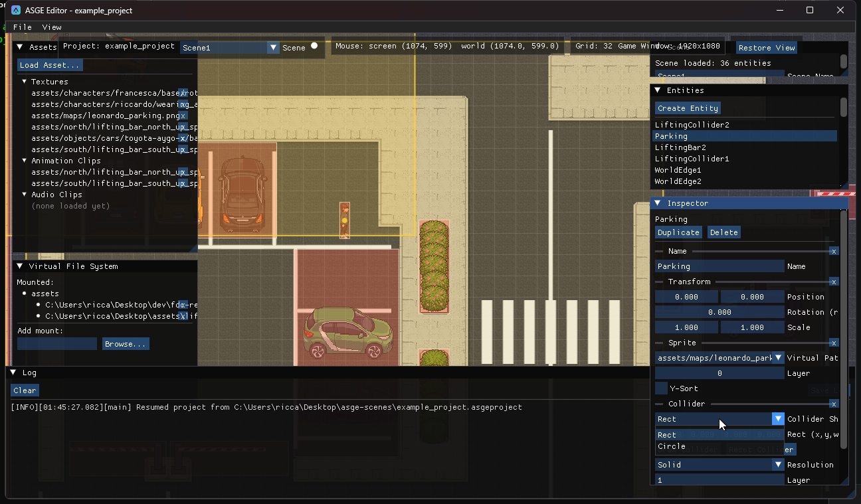861x504 pixels.
Task: Click the Add mount input field
Action: (57, 344)
